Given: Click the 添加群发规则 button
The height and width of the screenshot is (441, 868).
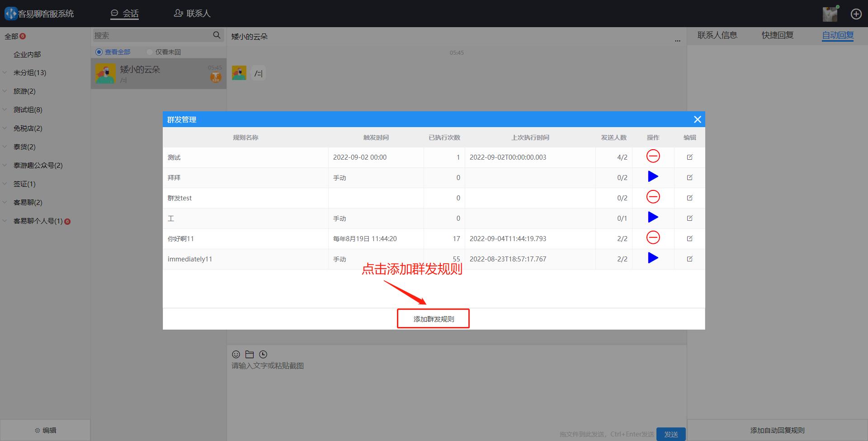Looking at the screenshot, I should pos(433,318).
